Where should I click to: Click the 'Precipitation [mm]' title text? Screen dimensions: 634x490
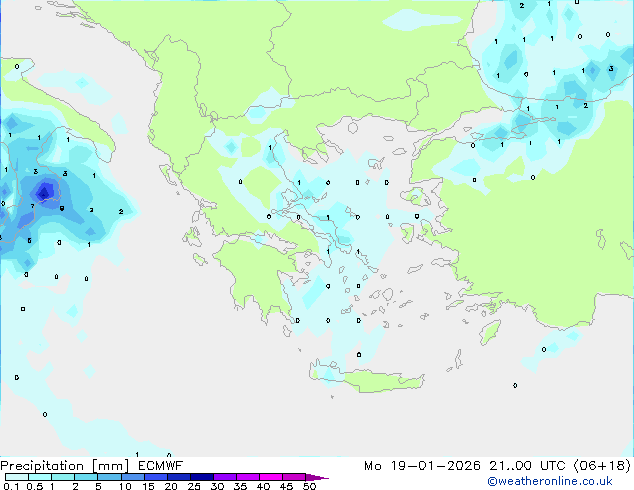(x=65, y=466)
